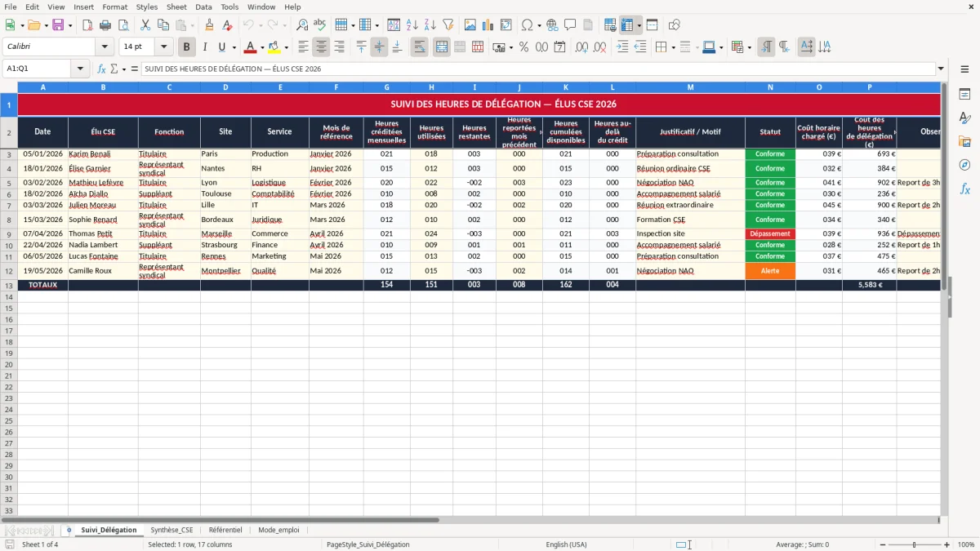Open the Borders dropdown arrow
Viewport: 980px width, 551px height.
(x=673, y=47)
